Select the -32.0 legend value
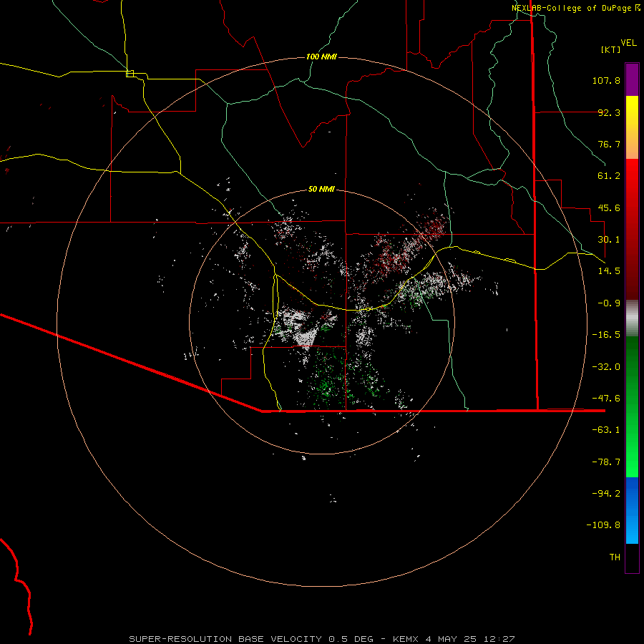Viewport: 644px width, 644px height. click(x=606, y=367)
